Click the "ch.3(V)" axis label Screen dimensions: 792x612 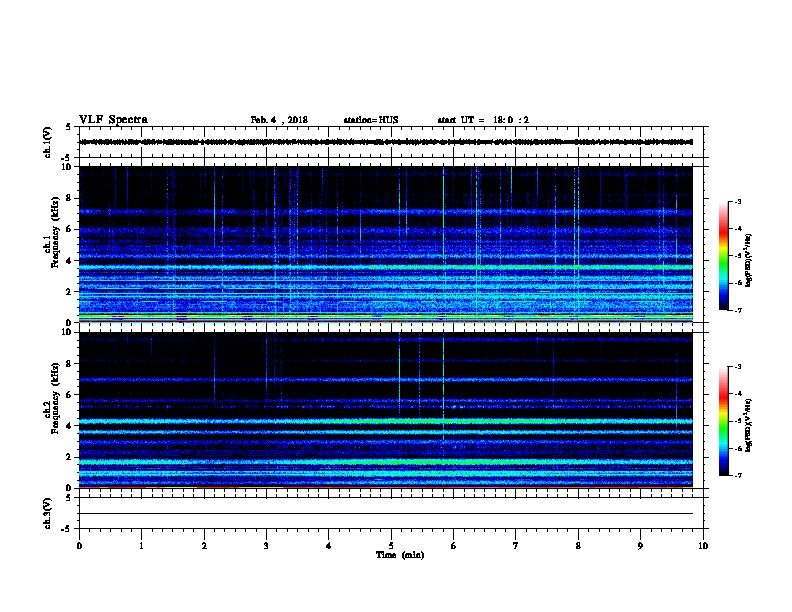[47, 513]
